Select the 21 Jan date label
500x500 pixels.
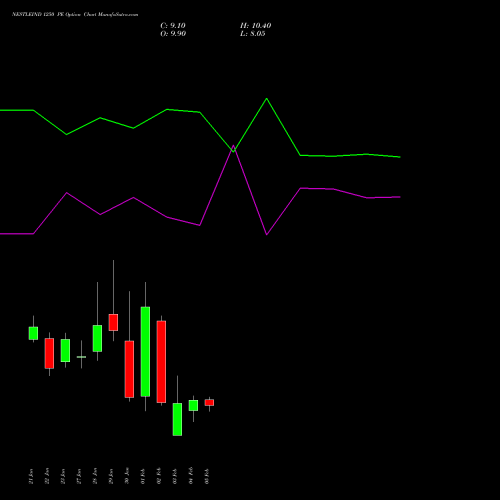pyautogui.click(x=31, y=476)
